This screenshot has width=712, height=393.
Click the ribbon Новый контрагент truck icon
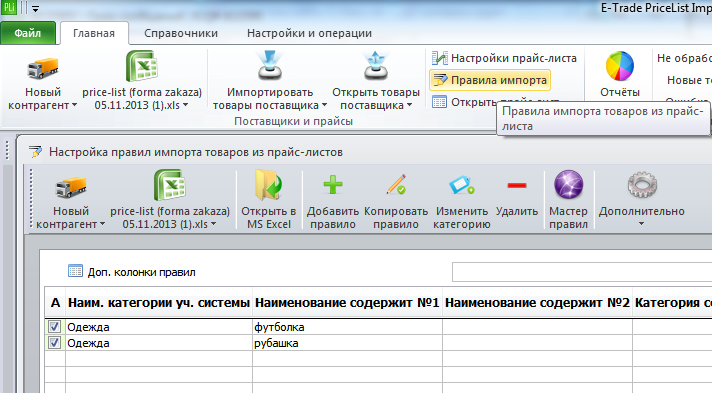tap(43, 68)
